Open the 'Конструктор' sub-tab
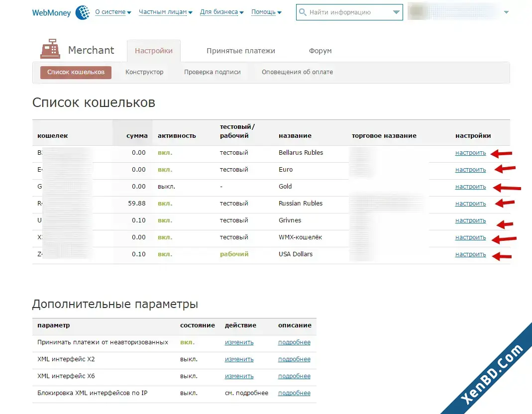Screen dimensions: 532x414 point(144,72)
